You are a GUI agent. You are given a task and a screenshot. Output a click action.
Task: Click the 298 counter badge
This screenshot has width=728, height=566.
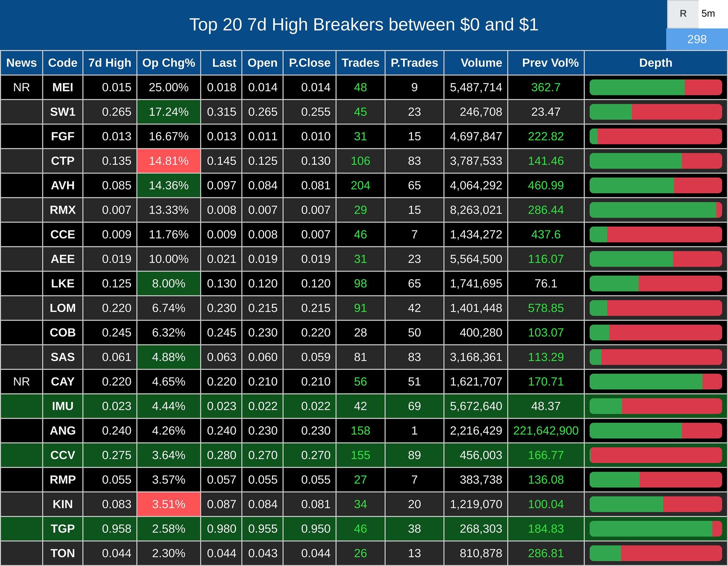(697, 39)
